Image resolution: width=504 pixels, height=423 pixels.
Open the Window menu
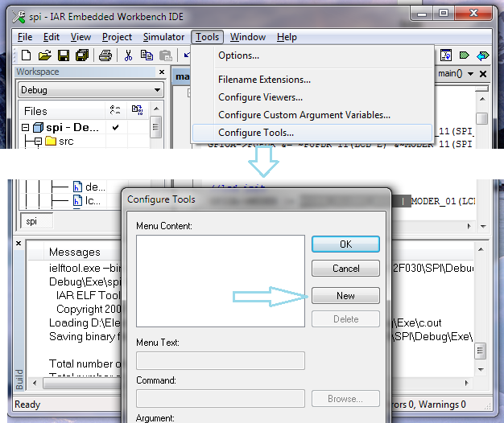click(x=248, y=37)
